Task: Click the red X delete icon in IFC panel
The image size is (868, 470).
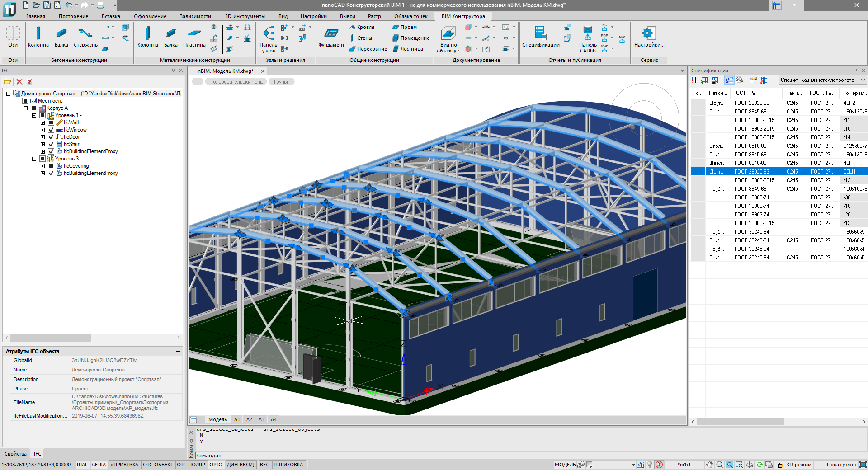Action: tap(19, 82)
